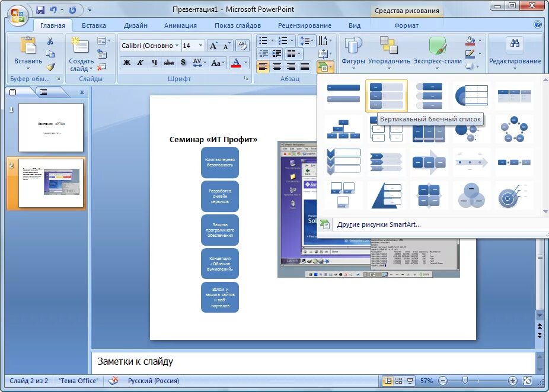Click spell check icon in status bar

[113, 381]
